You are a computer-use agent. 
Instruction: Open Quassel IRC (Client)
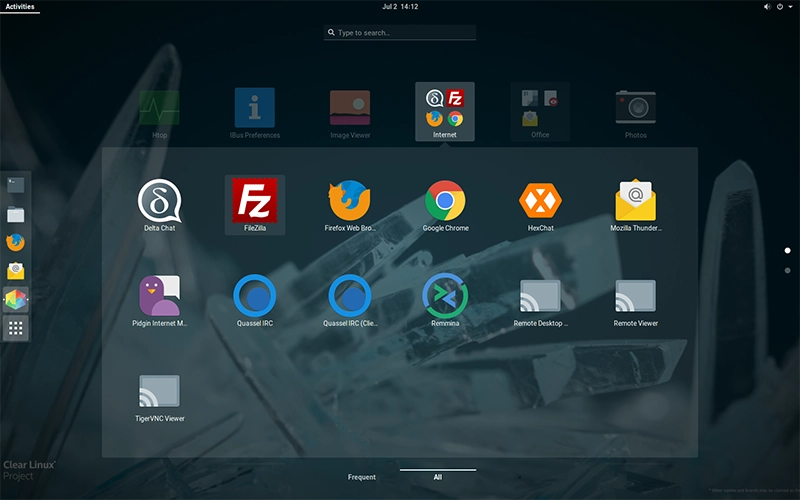point(350,300)
